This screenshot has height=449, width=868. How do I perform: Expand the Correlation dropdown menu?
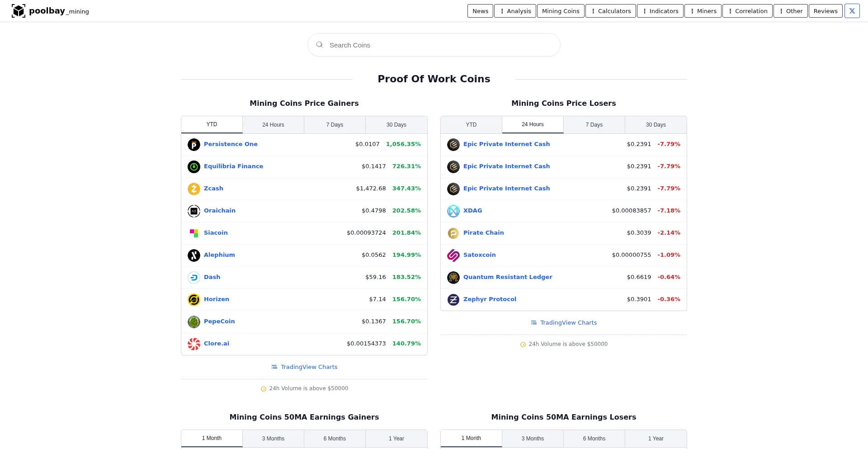pyautogui.click(x=748, y=11)
